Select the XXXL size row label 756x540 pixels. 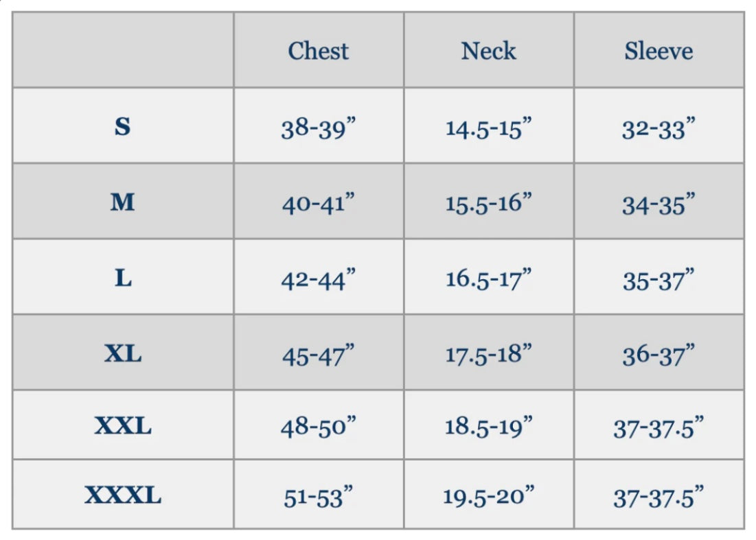coord(123,495)
